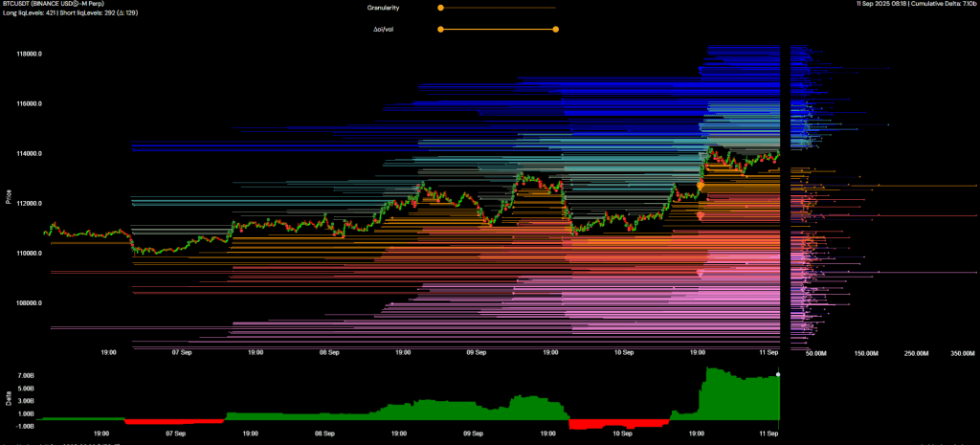Click the pink liquidation marker near 109000

[x=701, y=274]
